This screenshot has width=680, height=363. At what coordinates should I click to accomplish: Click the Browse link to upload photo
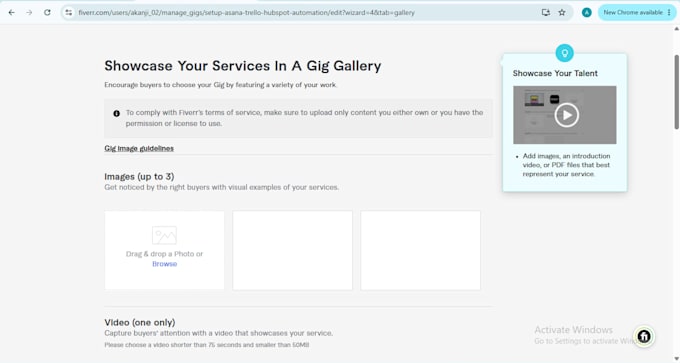(x=164, y=264)
